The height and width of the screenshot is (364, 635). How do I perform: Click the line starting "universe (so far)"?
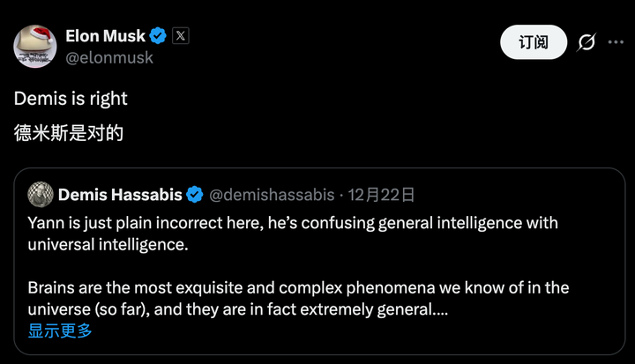click(x=240, y=309)
